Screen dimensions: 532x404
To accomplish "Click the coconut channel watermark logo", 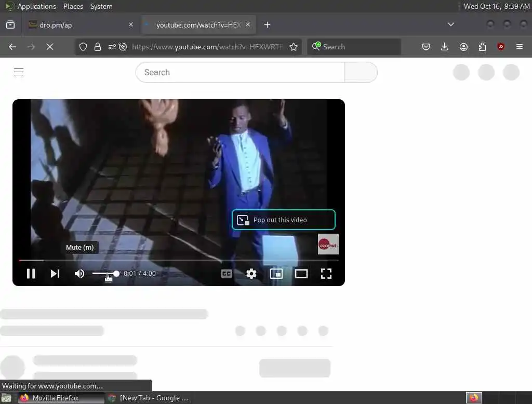I will pos(328,244).
